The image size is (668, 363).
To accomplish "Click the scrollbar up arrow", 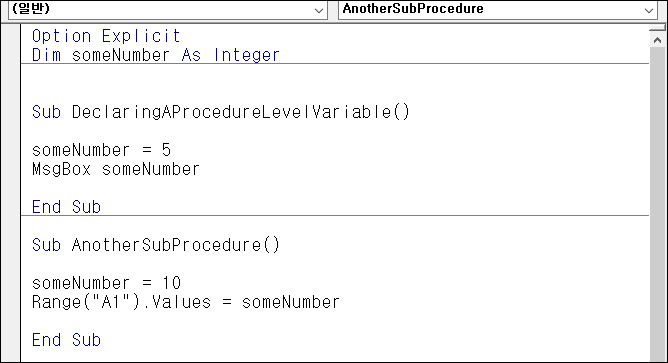I will click(x=657, y=40).
